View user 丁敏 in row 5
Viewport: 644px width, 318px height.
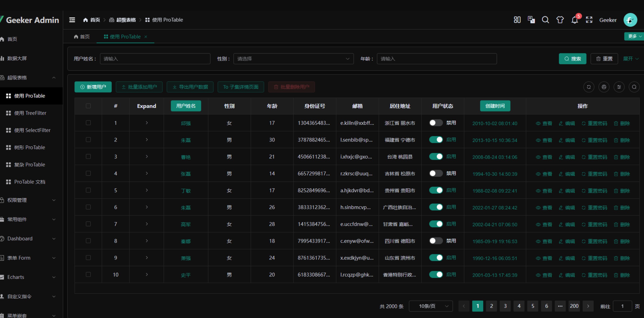point(544,191)
